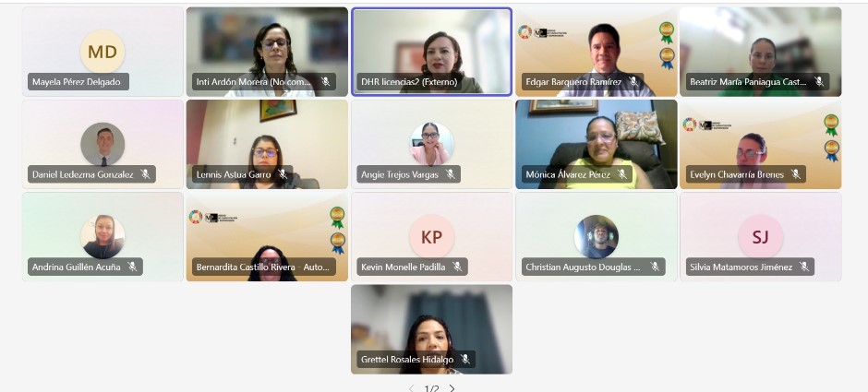Screen dimensions: 868x392
Task: Click mic icon on Evelyn Chavarría Brenes tile
Action: (x=795, y=174)
